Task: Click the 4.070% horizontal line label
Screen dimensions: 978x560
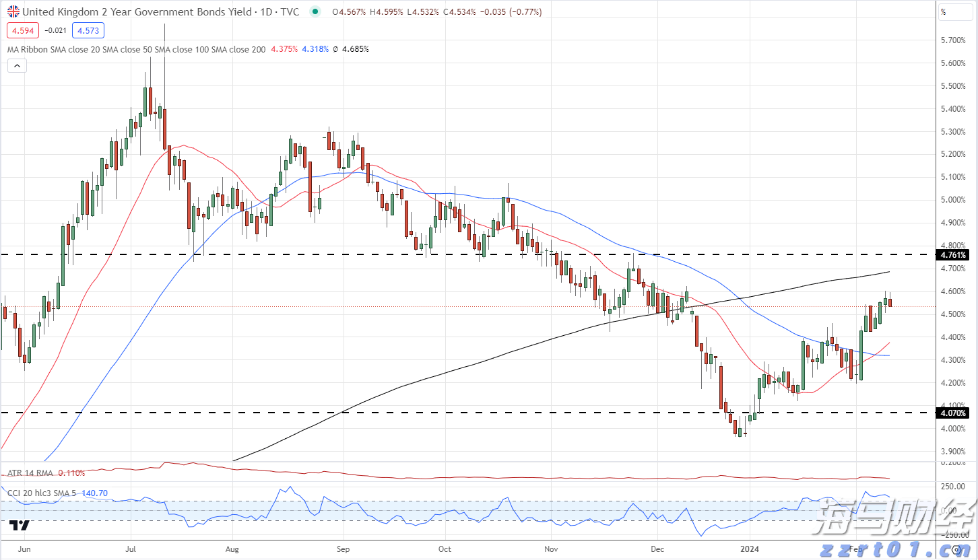Action: coord(952,413)
